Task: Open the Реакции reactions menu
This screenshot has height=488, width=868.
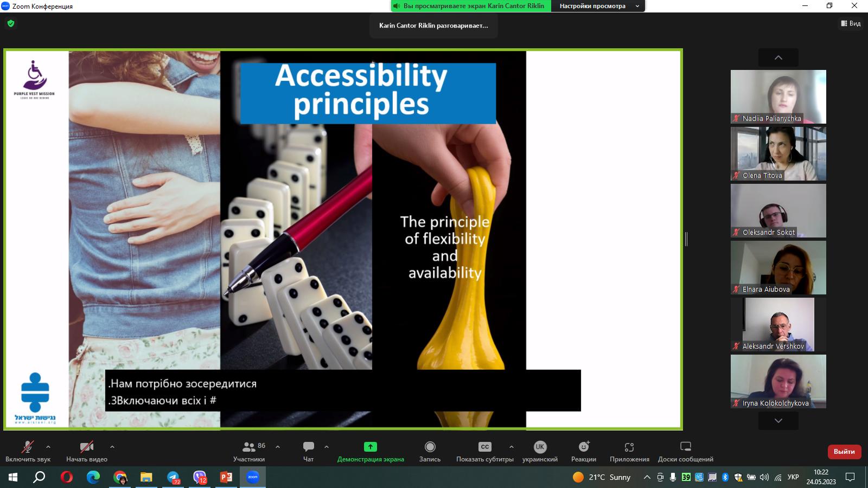Action: tap(584, 452)
